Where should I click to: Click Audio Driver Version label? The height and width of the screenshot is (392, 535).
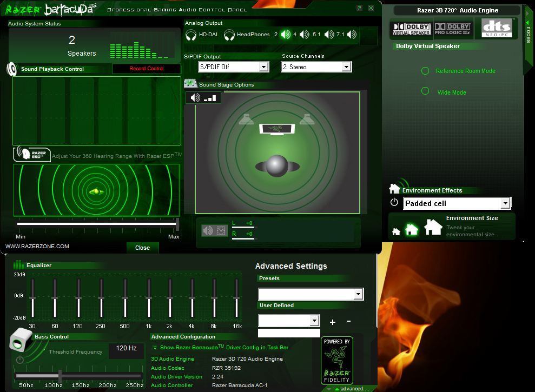176,377
